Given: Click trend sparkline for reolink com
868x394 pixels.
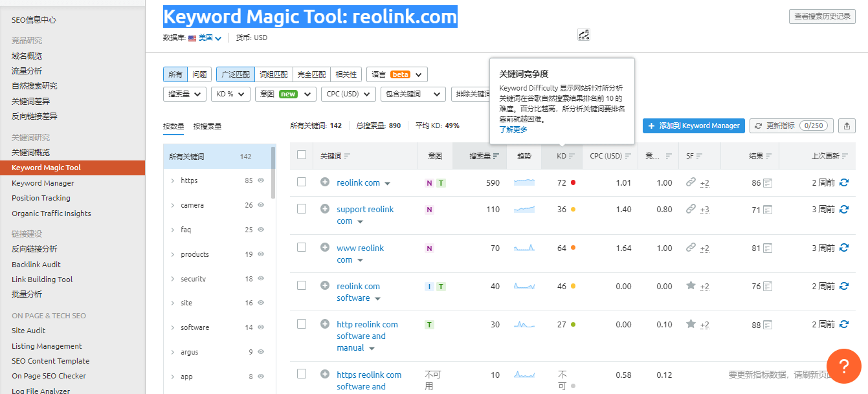Looking at the screenshot, I should 524,183.
